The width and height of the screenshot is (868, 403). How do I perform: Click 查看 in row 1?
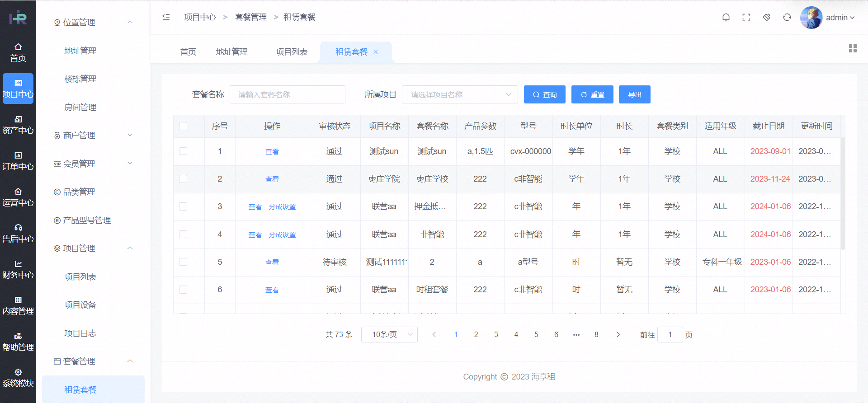point(272,151)
